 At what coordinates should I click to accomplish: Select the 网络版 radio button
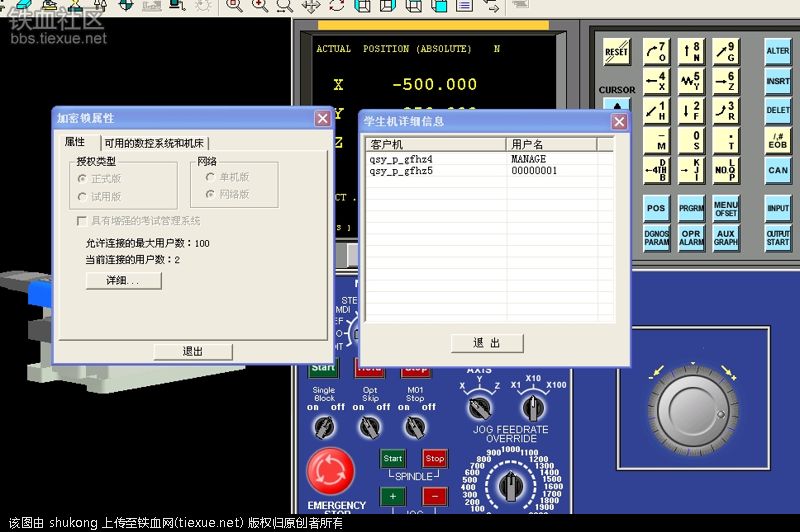pyautogui.click(x=211, y=195)
